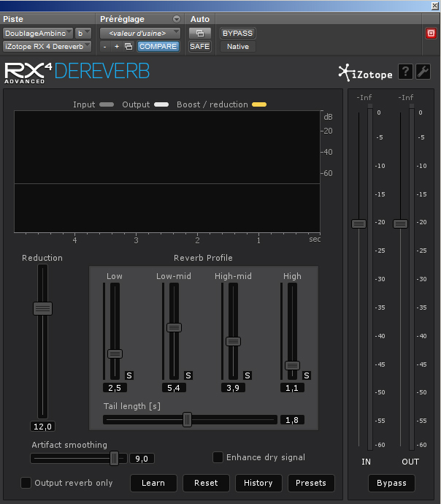Click the Native button
The image size is (441, 504).
coord(238,47)
